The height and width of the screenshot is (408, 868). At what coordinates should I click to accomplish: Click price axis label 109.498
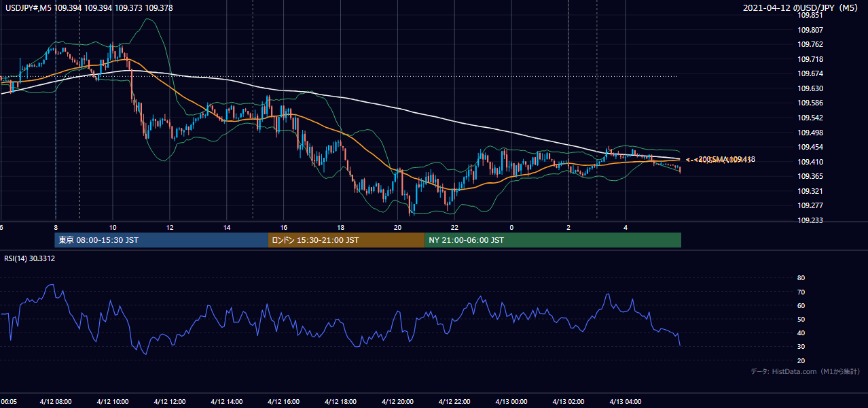pyautogui.click(x=810, y=133)
